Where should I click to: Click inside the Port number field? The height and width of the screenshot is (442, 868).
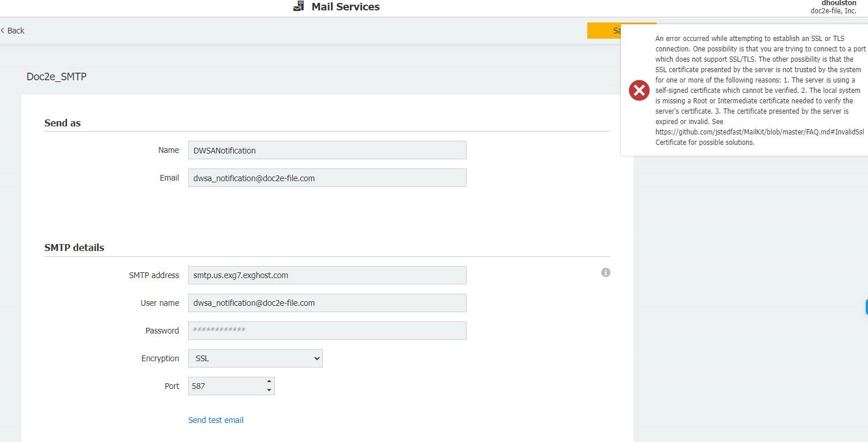[225, 386]
